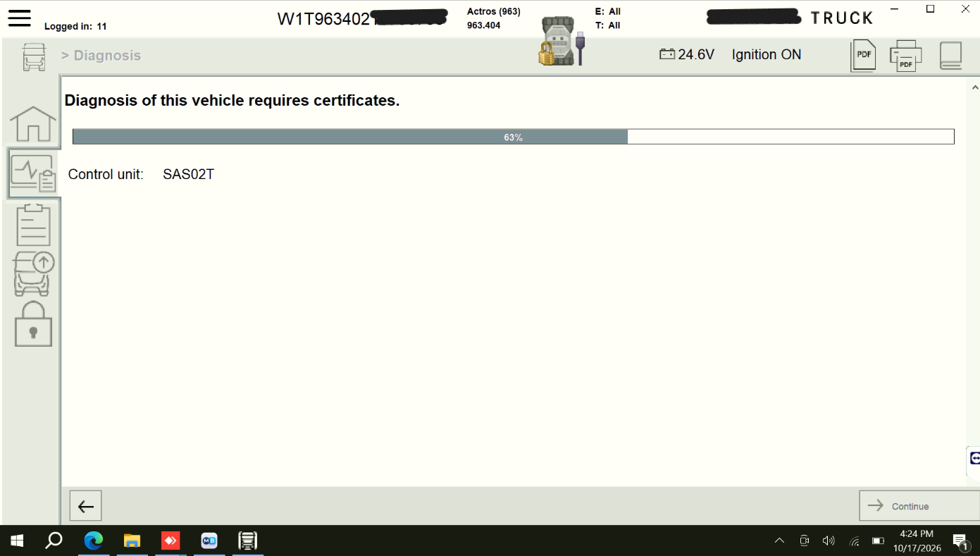
Task: Click the SAS02T control unit name
Action: (188, 174)
